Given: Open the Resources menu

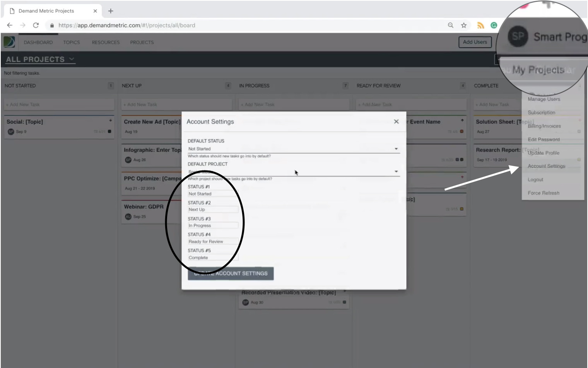Looking at the screenshot, I should point(106,42).
